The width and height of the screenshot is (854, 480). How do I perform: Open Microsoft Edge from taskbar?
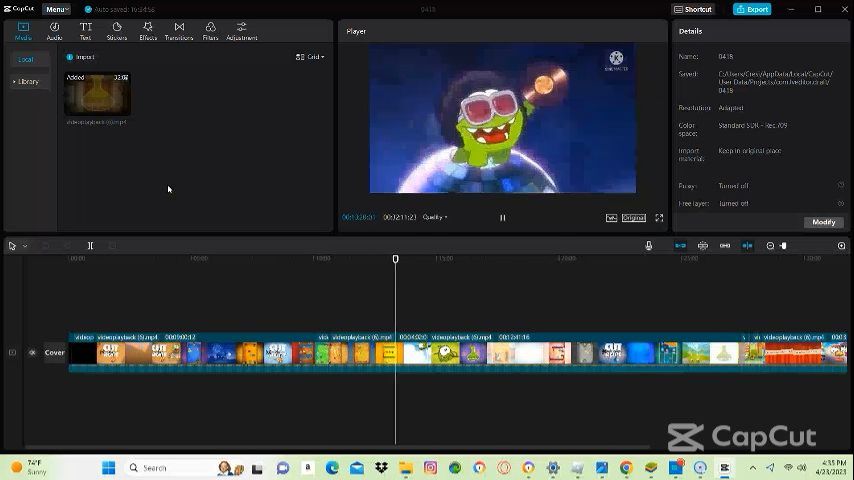(332, 467)
